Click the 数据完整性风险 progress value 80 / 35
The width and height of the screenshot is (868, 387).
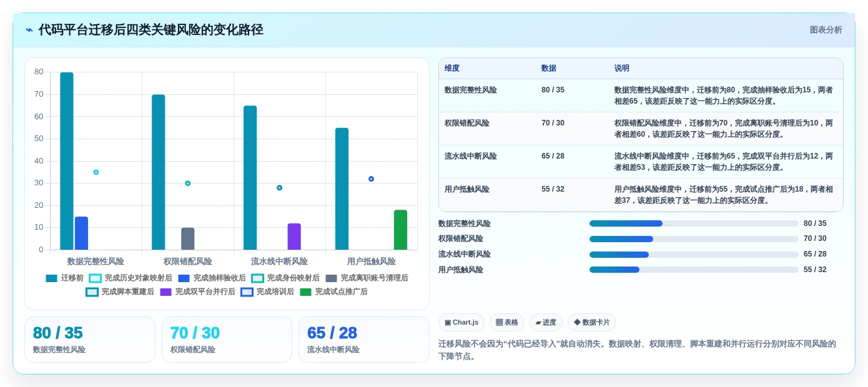(x=815, y=223)
